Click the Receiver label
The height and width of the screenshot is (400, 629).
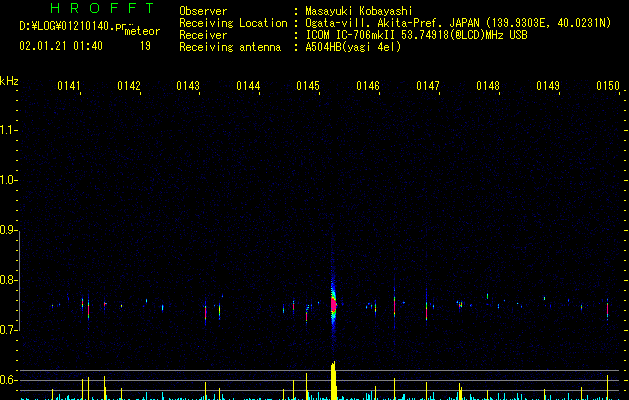coord(203,35)
